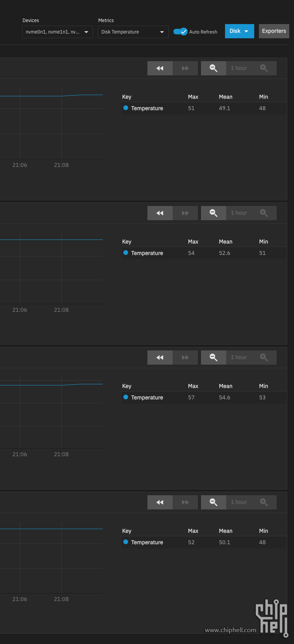The width and height of the screenshot is (294, 644).
Task: Click the '1 hour' label on the mean 49.1 chart
Action: 239,68
